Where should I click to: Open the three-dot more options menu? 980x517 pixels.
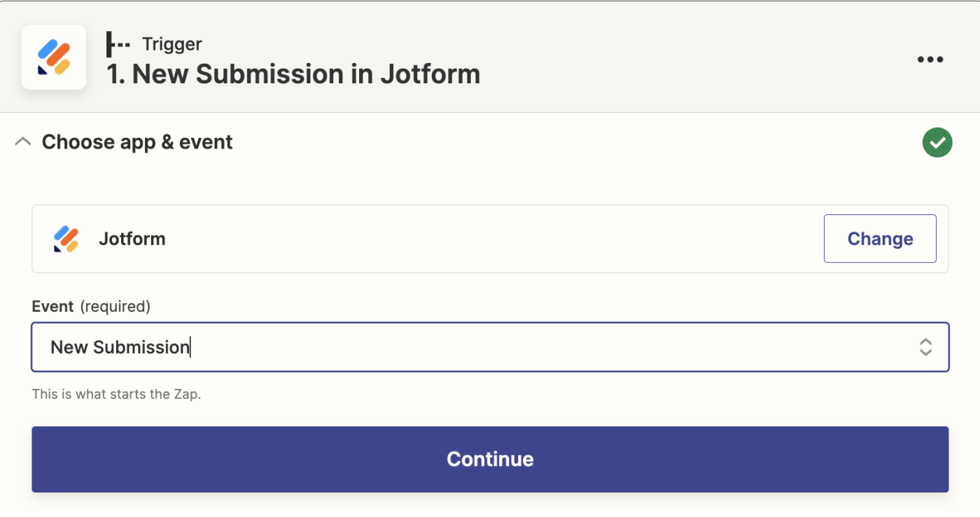click(930, 60)
